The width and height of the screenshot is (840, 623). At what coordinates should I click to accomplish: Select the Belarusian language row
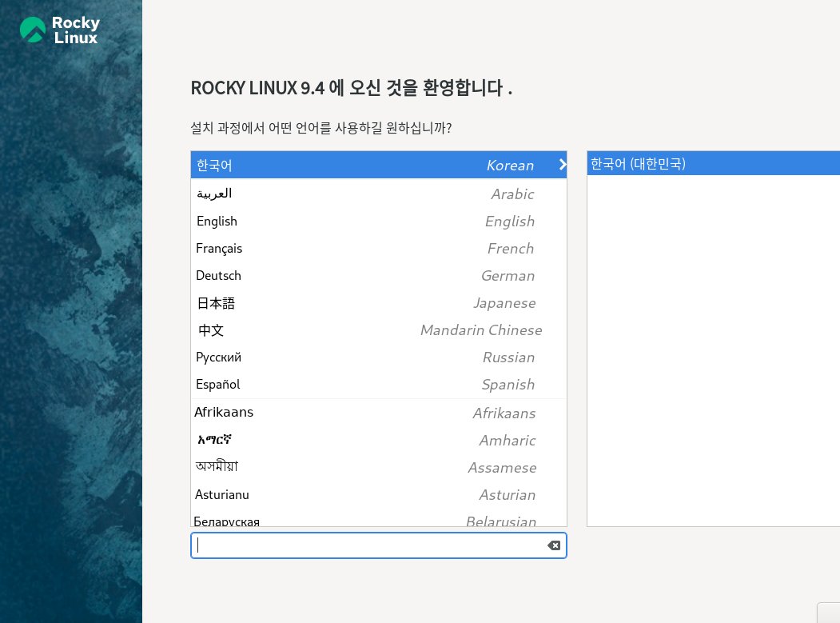click(x=379, y=519)
